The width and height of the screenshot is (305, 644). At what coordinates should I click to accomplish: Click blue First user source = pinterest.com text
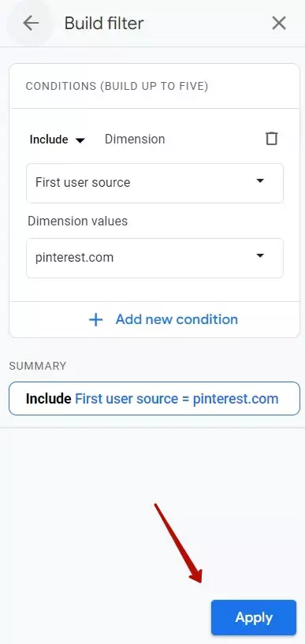(177, 399)
